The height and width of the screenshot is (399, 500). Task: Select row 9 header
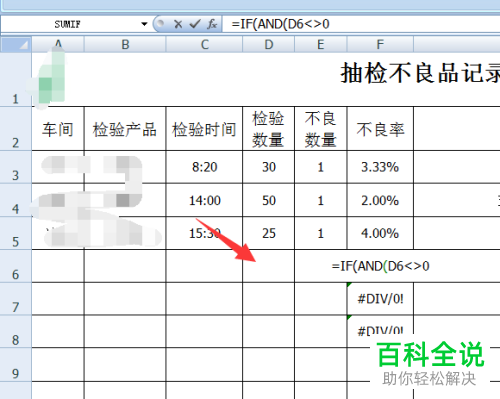click(x=16, y=364)
